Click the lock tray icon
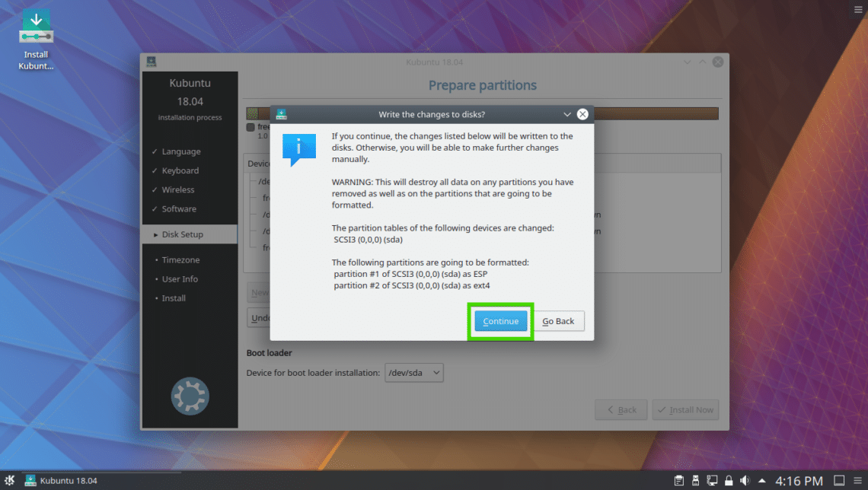Viewport: 868px width, 490px height. (729, 481)
